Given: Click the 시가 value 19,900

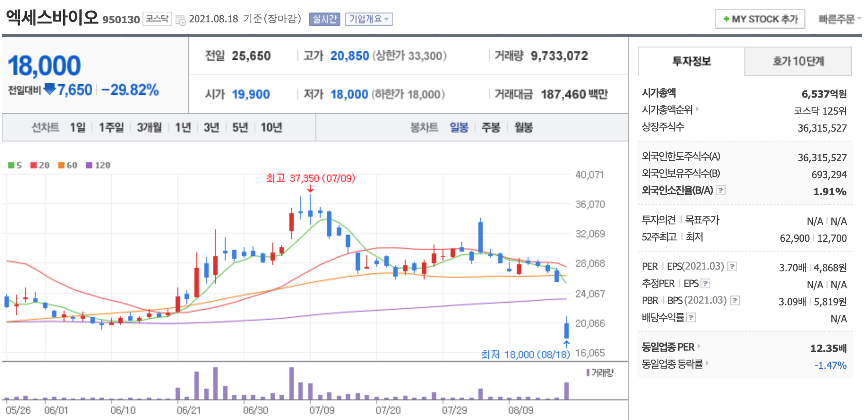Looking at the screenshot, I should (251, 94).
